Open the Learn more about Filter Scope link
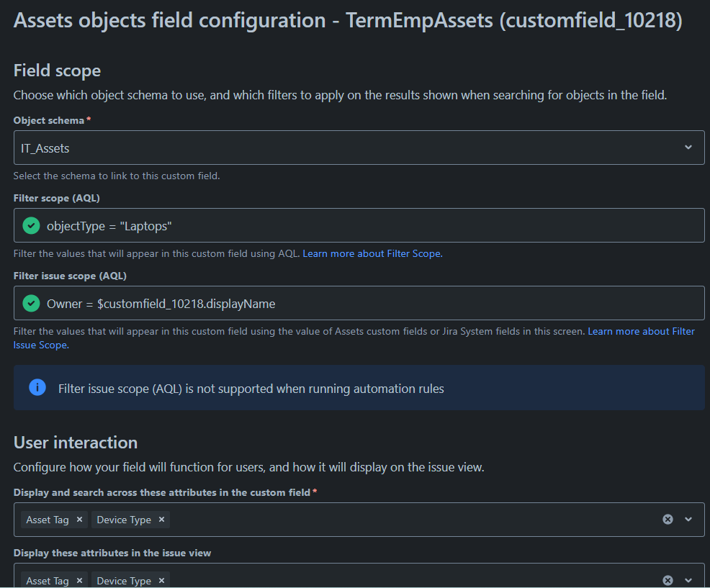The height and width of the screenshot is (588, 710). 372,253
